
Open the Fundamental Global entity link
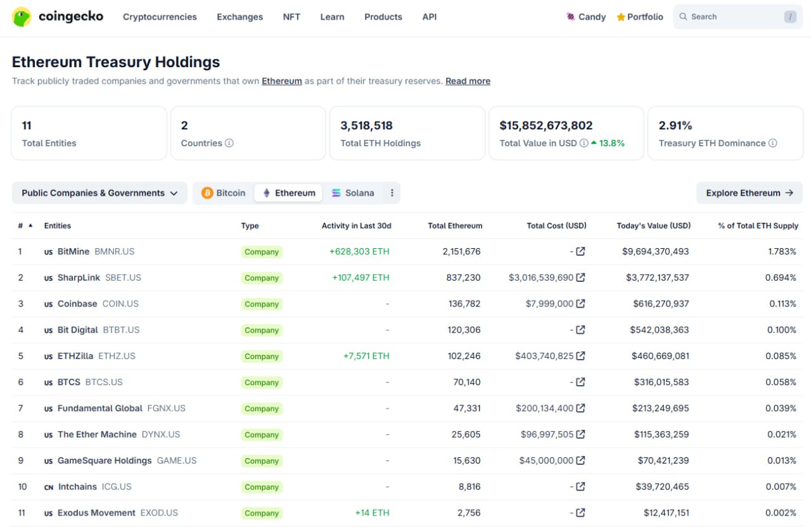(x=100, y=408)
